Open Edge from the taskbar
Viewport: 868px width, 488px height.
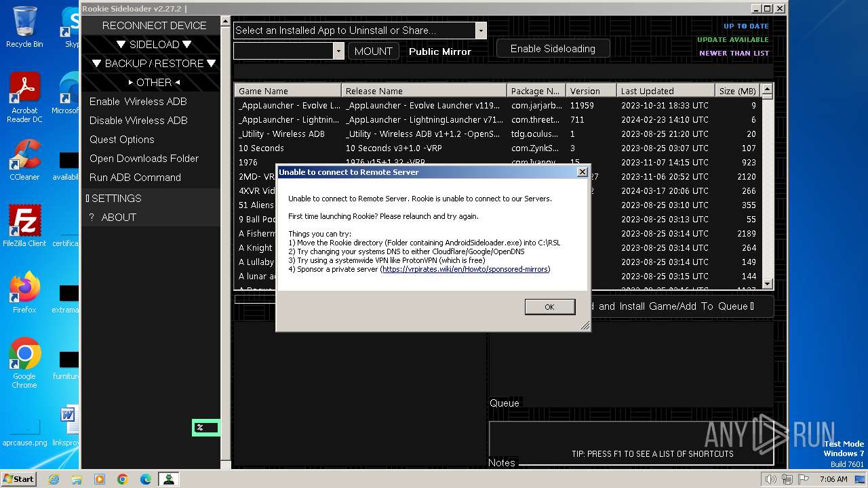[146, 479]
